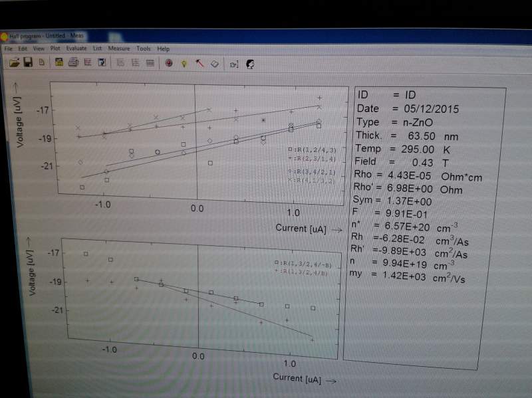Click the open folder toolbar icon
Image resolution: width=532 pixels, height=398 pixels.
tap(14, 62)
